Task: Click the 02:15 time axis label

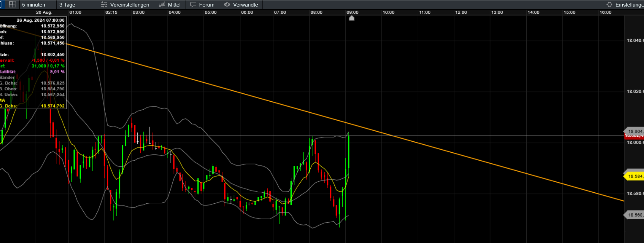Action: coord(111,12)
